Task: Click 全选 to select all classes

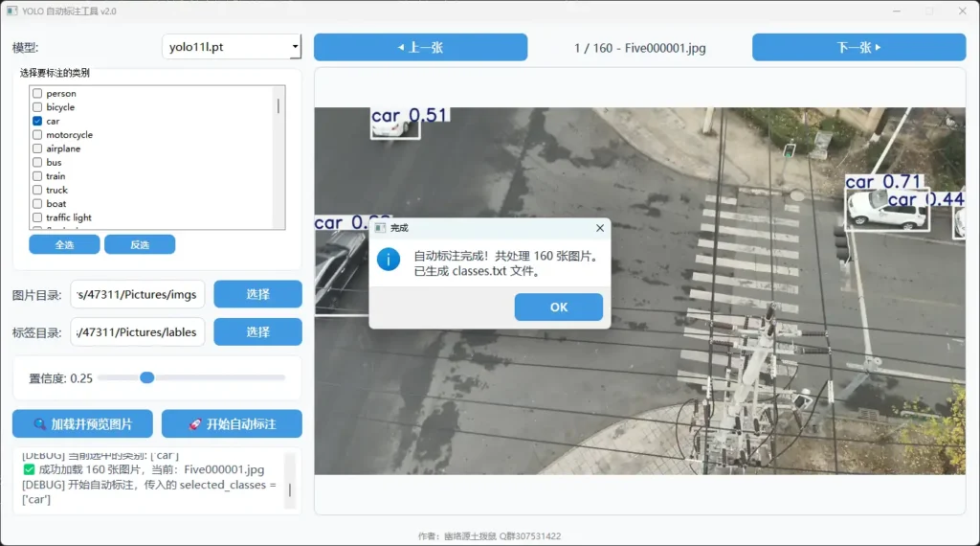Action: (x=64, y=244)
